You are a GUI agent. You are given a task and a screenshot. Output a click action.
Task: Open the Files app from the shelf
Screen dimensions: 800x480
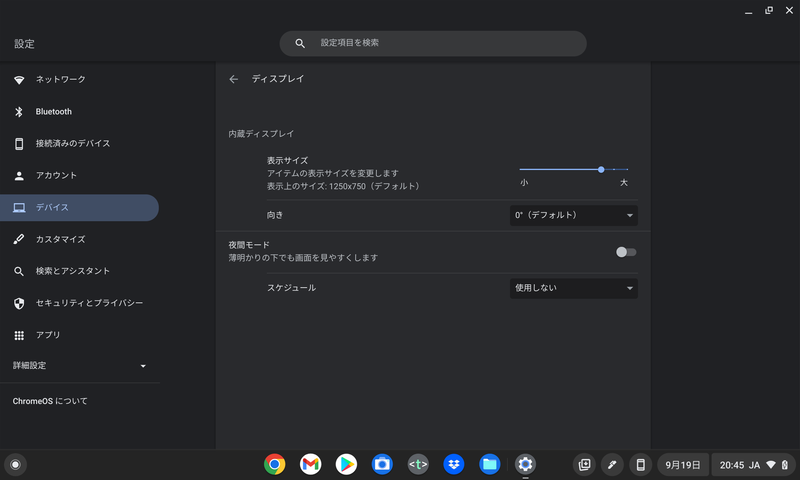489,464
